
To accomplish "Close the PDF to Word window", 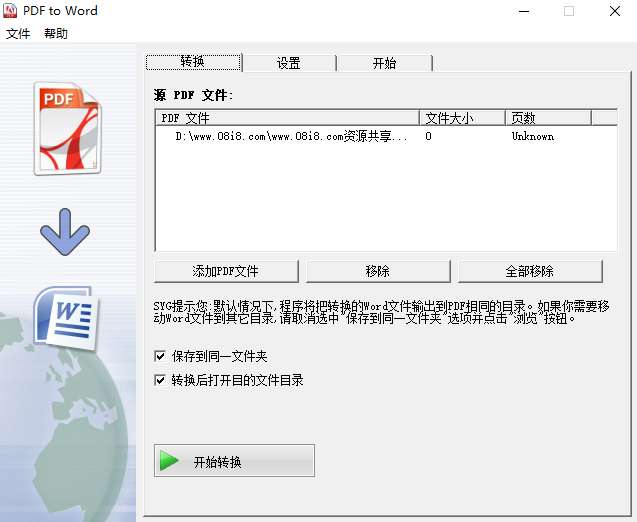I will [615, 11].
